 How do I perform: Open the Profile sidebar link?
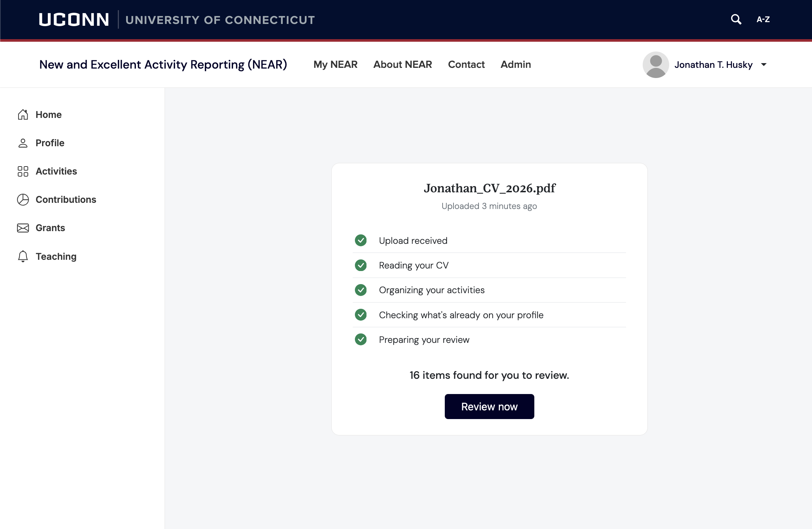point(50,143)
